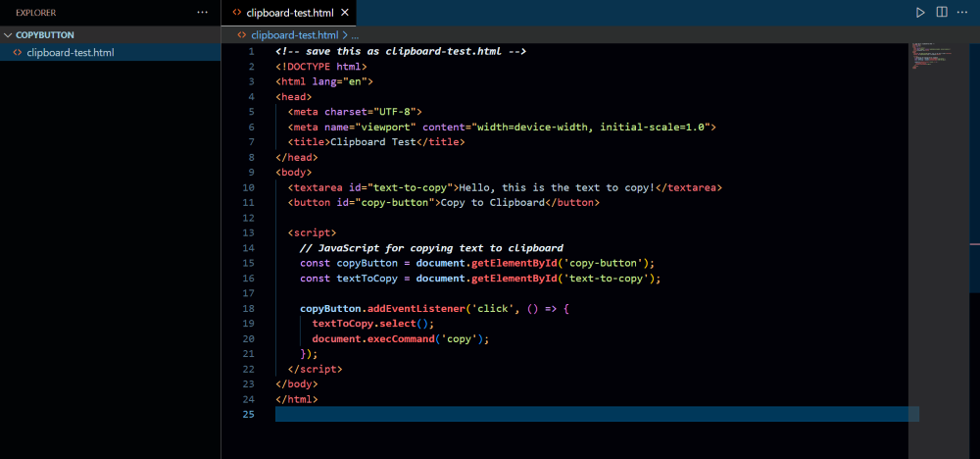Image resolution: width=980 pixels, height=459 pixels.
Task: Click the EXPLORER panel title
Action: (35, 13)
